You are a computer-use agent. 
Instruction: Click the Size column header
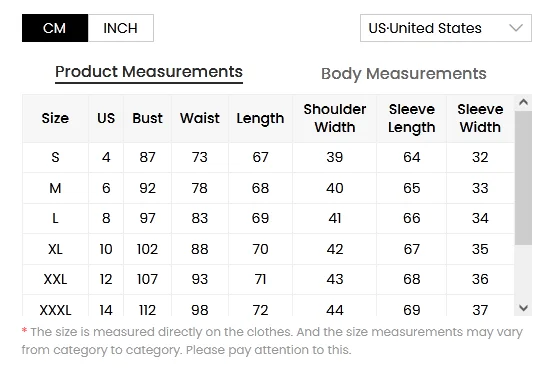point(55,119)
